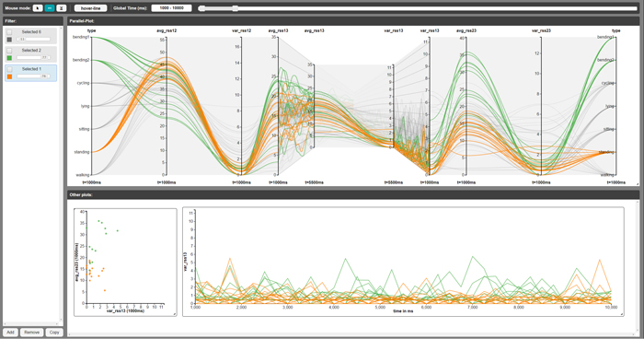Select the pointer mouse mode icon
This screenshot has width=644, height=339.
38,7
